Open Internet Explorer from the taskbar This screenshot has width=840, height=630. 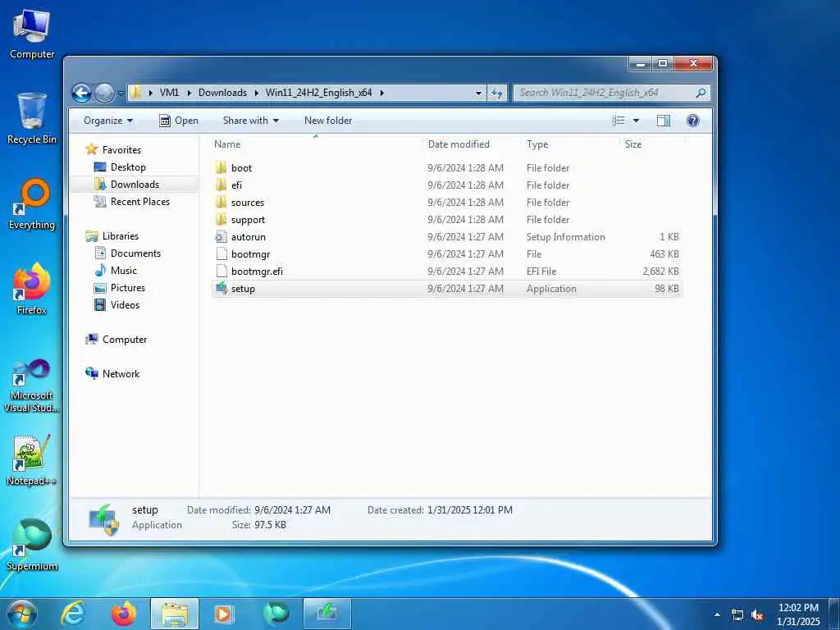[x=73, y=614]
